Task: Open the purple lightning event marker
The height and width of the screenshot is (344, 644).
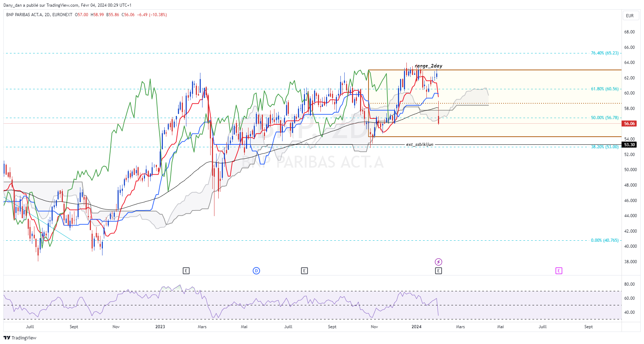Action: (438, 262)
